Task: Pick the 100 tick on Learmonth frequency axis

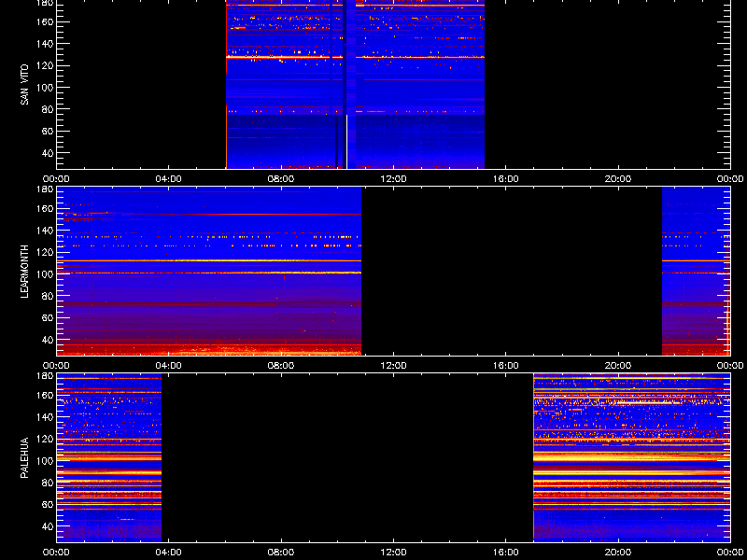Action: click(x=45, y=274)
